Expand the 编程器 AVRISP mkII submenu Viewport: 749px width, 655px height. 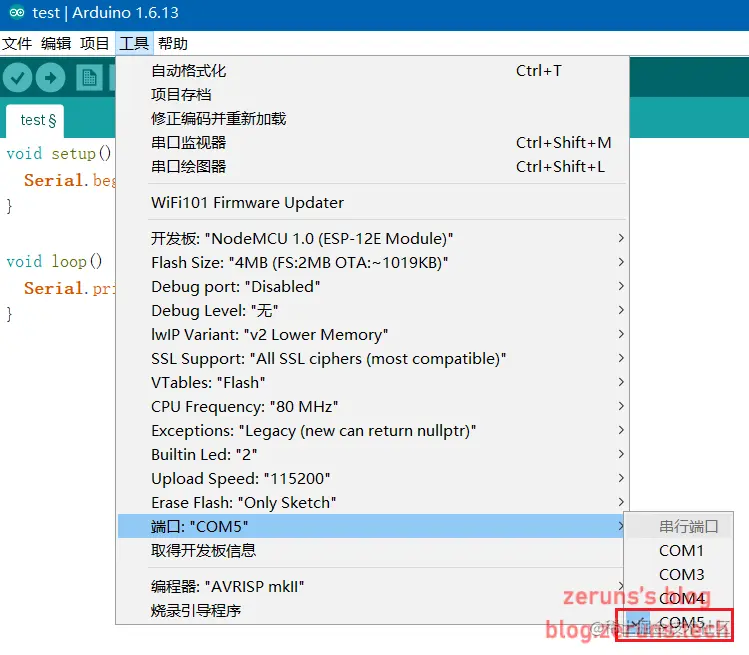[x=372, y=586]
